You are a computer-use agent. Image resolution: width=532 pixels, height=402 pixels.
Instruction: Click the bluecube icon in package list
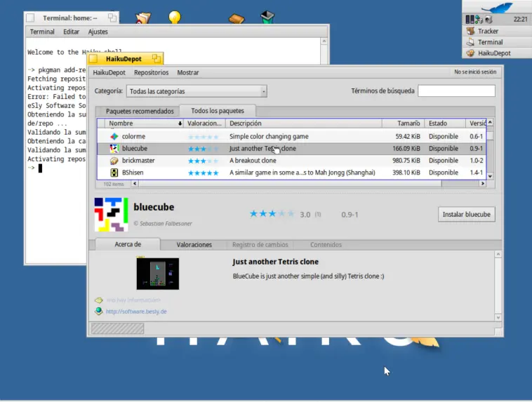point(114,149)
